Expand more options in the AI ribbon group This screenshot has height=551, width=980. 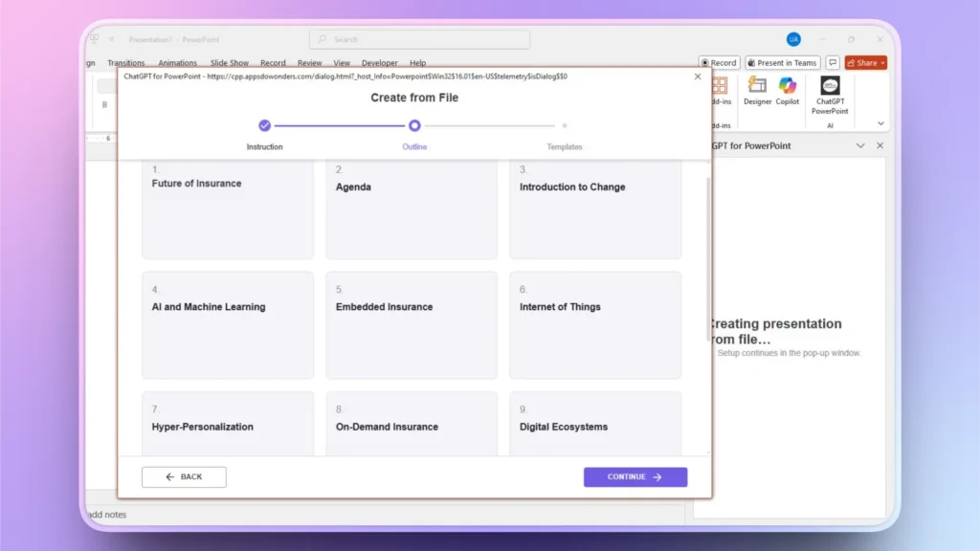pyautogui.click(x=880, y=122)
